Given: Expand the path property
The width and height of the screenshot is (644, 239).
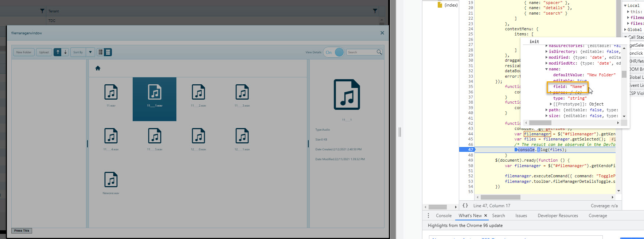Looking at the screenshot, I should pyautogui.click(x=546, y=110).
